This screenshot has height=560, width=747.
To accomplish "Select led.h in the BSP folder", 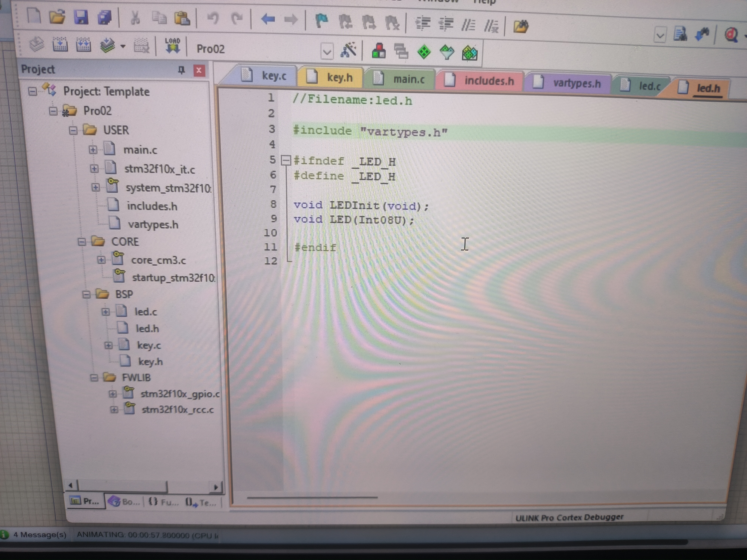I will (147, 328).
